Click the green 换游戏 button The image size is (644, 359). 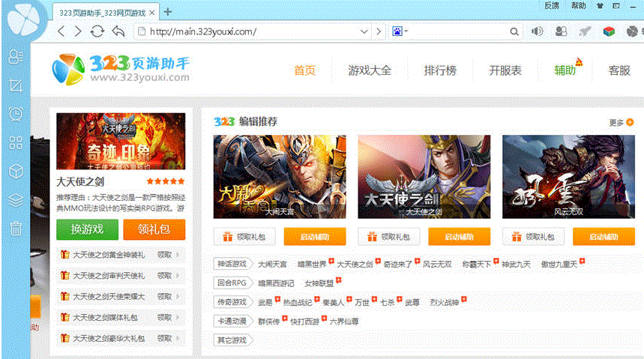point(87,229)
